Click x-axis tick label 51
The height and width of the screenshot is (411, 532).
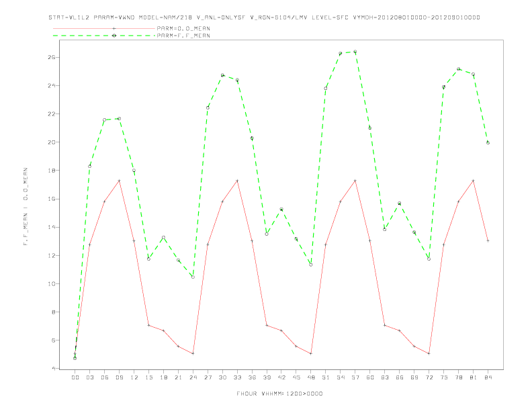coord(326,377)
